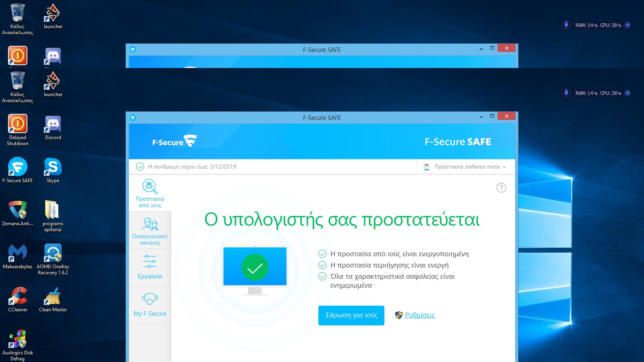Start a scan with Σάρωση για ιούς

click(351, 315)
